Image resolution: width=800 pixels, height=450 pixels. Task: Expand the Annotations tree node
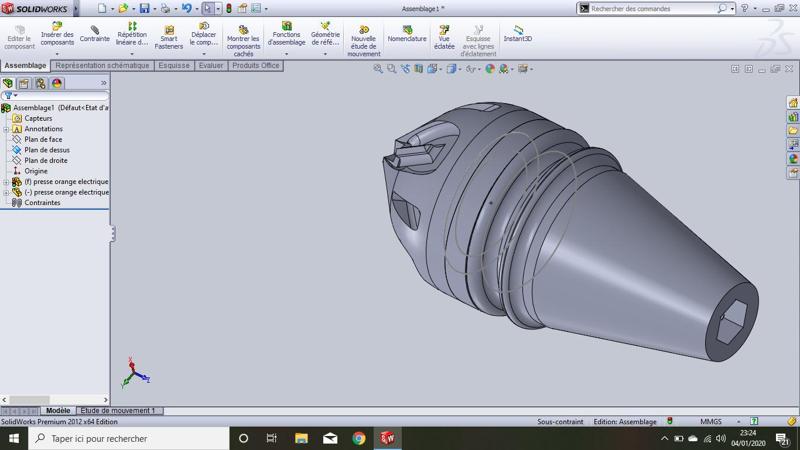click(x=6, y=129)
